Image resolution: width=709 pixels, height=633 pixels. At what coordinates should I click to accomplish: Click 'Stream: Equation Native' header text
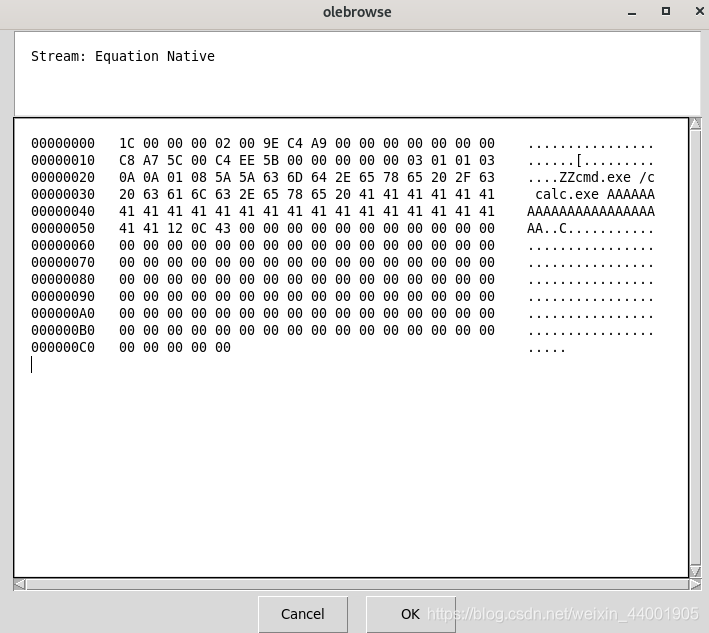pos(123,56)
